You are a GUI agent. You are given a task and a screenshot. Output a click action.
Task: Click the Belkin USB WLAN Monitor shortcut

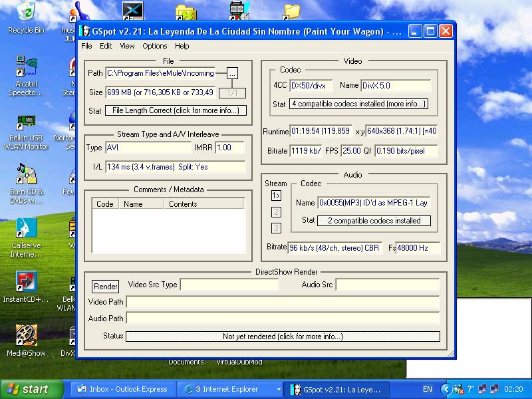coord(27,132)
